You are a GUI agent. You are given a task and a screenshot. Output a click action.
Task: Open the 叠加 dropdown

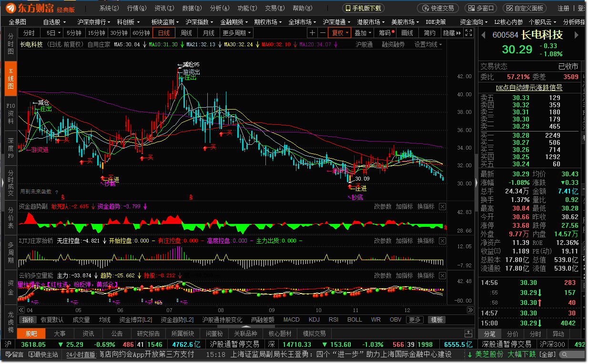click(363, 33)
